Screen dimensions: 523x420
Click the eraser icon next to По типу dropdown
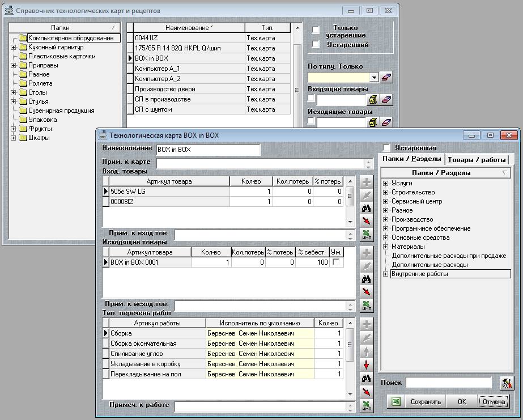[386, 78]
